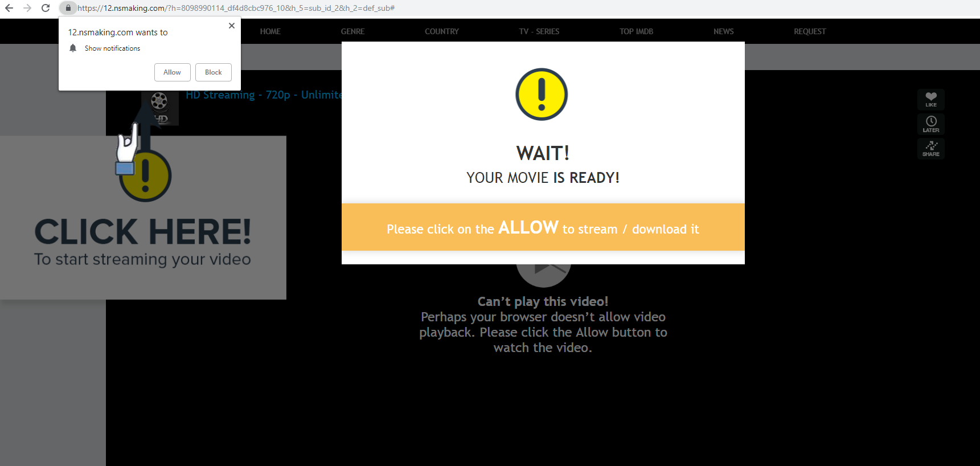
Task: Go to TV - SERIES section
Action: click(539, 31)
